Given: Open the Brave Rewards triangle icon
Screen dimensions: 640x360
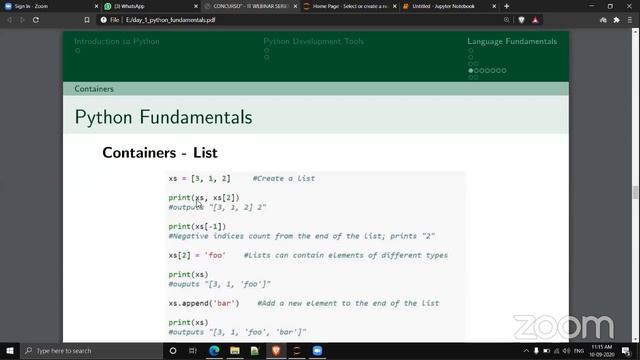Looking at the screenshot, I should point(535,20).
